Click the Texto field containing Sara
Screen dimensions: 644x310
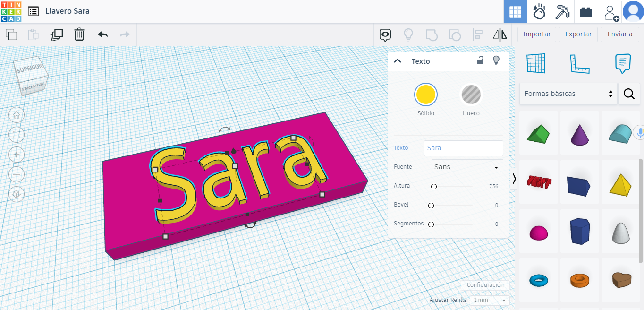[463, 148]
